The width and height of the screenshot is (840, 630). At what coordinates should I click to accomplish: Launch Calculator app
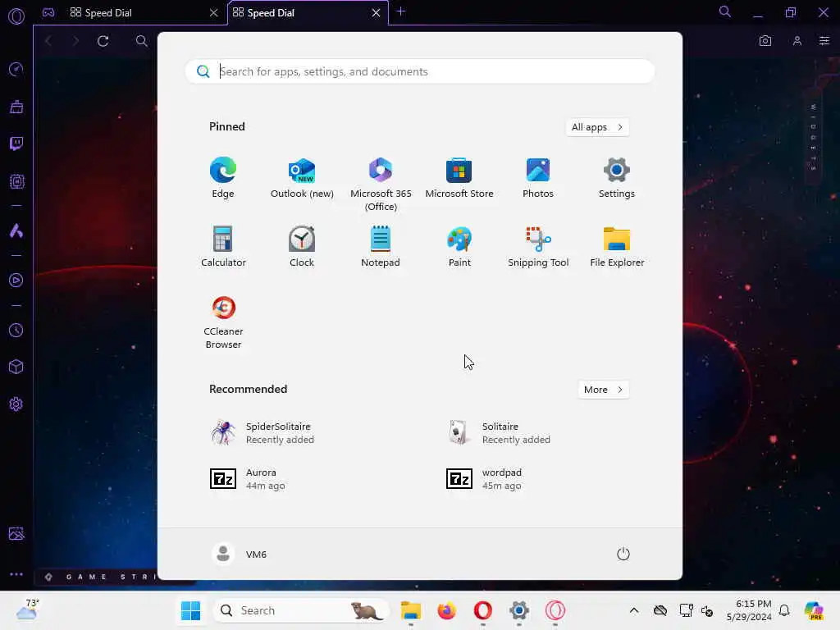click(223, 247)
